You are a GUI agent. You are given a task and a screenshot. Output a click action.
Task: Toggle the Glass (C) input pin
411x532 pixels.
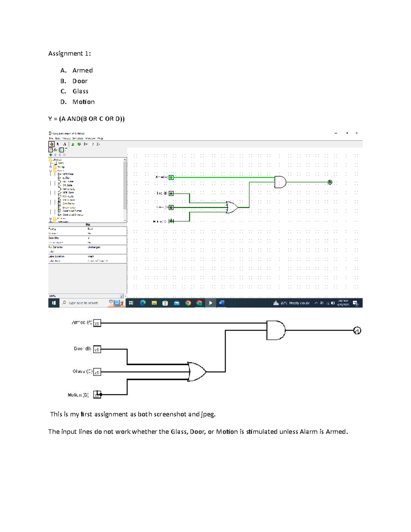(171, 207)
